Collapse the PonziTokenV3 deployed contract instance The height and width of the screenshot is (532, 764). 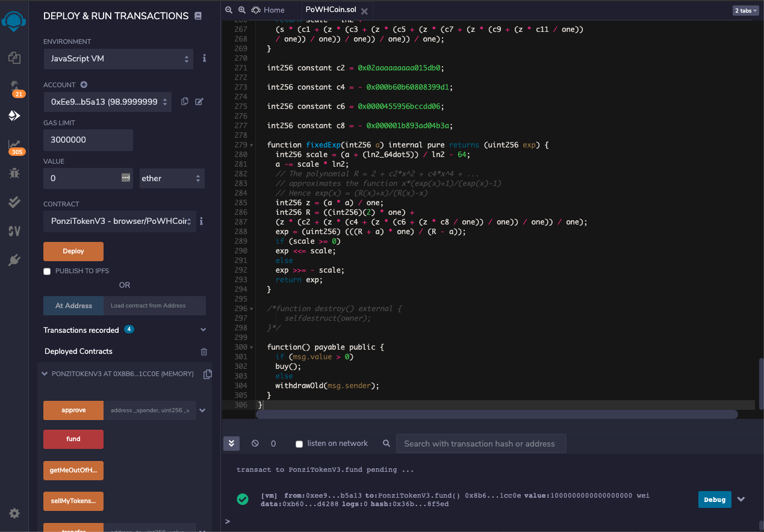tap(44, 374)
